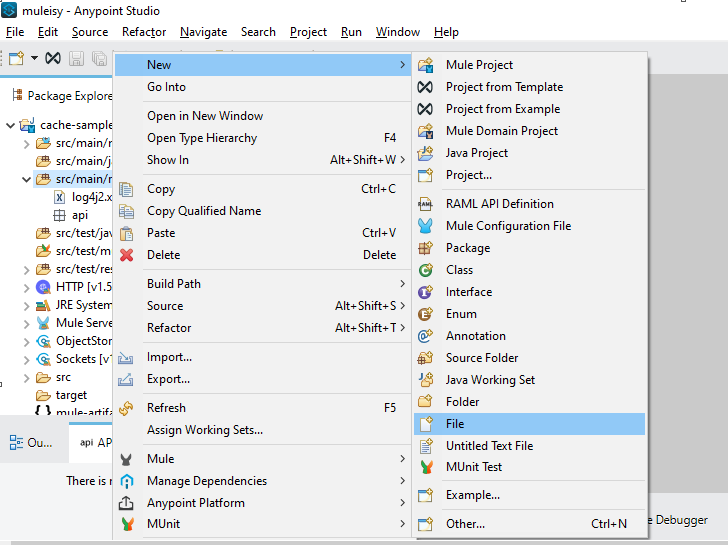Click the Anypoint Exchange toolbar icon

coord(53,58)
